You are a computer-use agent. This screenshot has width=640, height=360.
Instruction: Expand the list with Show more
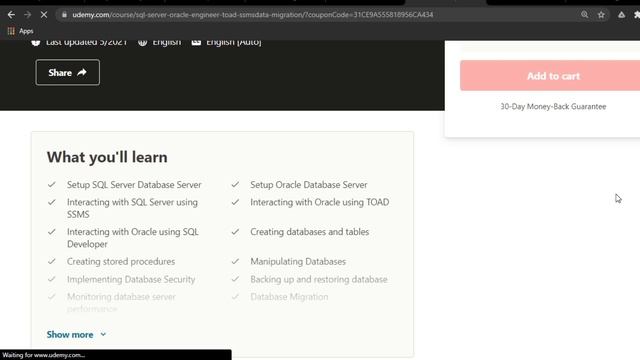76,335
